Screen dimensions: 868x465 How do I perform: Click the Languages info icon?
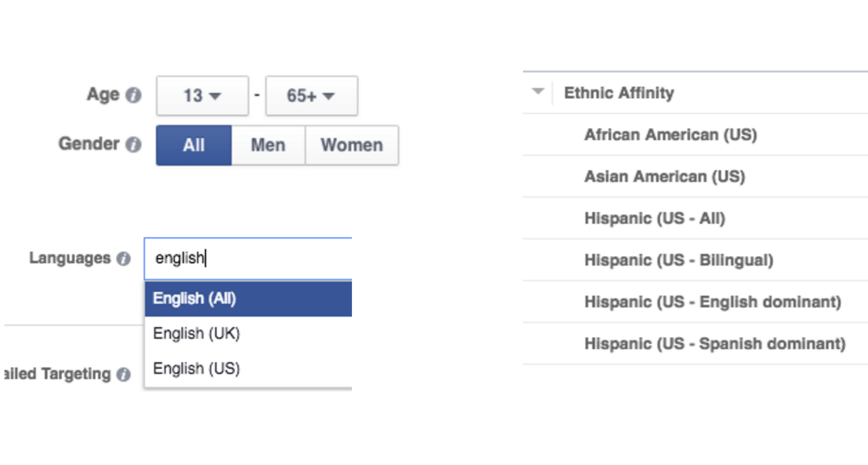124,258
